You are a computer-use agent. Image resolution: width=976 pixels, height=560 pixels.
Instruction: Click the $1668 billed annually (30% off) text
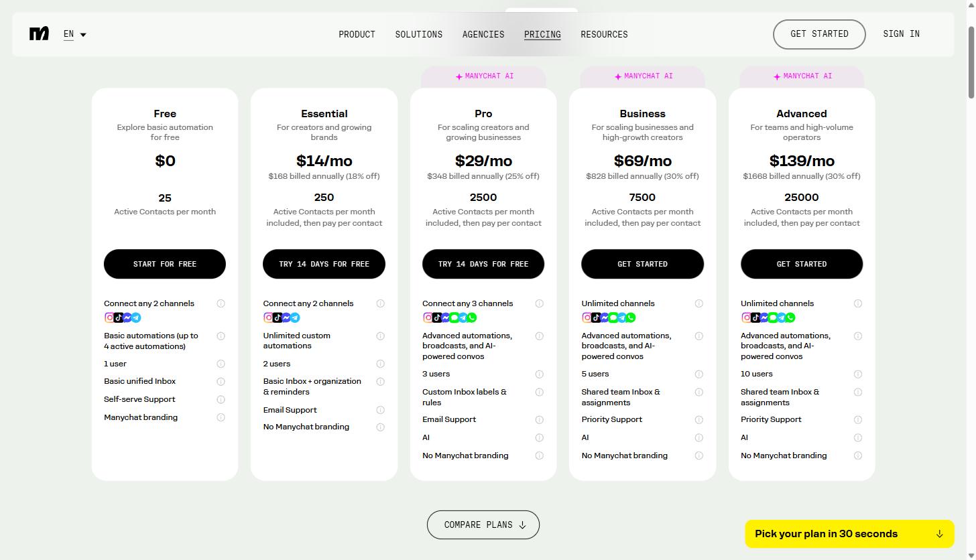[802, 176]
